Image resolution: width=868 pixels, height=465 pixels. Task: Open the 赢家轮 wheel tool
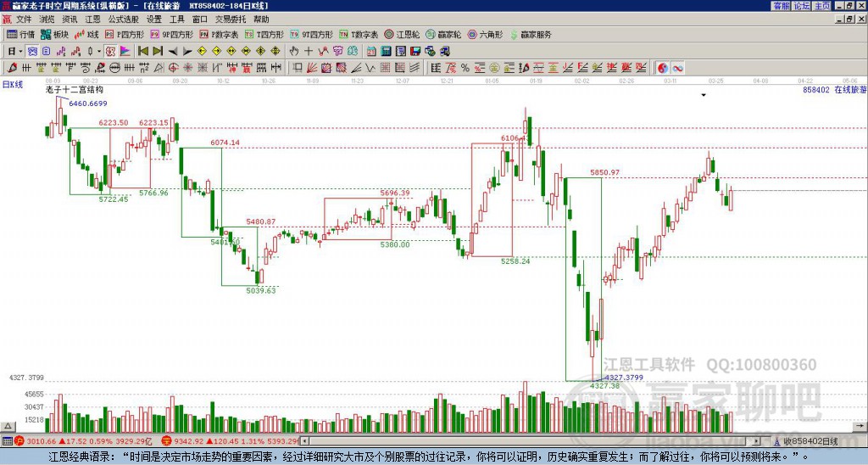(443, 34)
